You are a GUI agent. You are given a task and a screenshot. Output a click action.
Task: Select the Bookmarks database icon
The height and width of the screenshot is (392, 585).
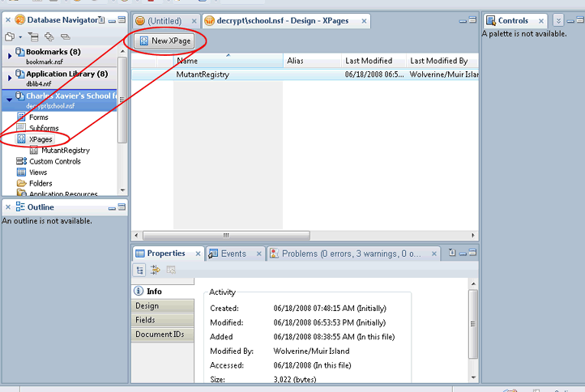[x=19, y=52]
